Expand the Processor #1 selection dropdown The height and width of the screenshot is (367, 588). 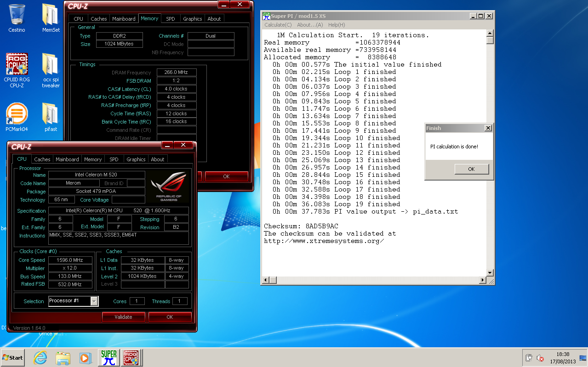pos(94,301)
